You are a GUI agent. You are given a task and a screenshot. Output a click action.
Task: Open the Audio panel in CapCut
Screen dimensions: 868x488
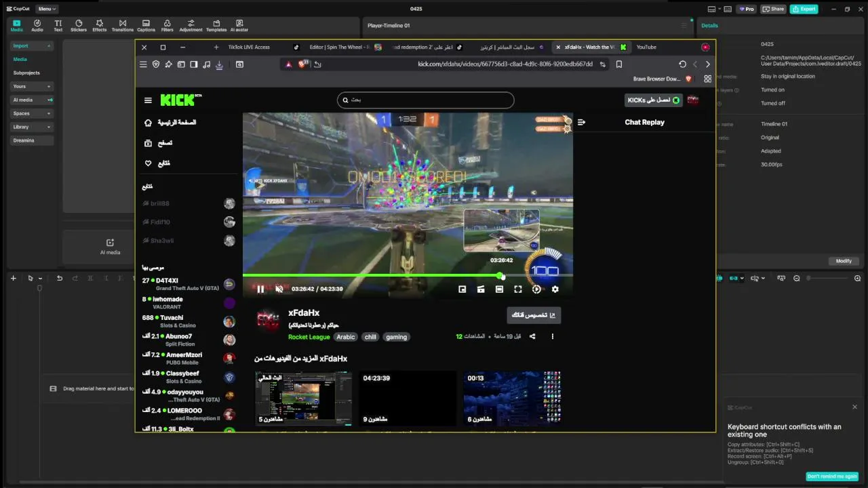point(37,26)
